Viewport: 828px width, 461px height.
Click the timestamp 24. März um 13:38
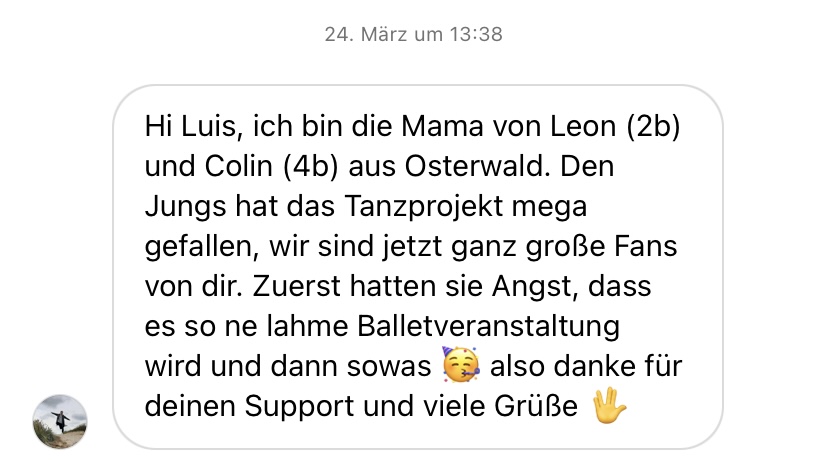pyautogui.click(x=413, y=34)
